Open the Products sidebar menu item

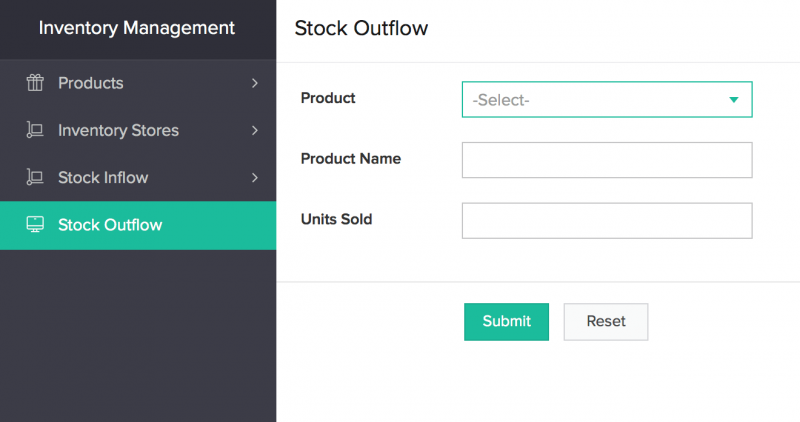click(91, 83)
